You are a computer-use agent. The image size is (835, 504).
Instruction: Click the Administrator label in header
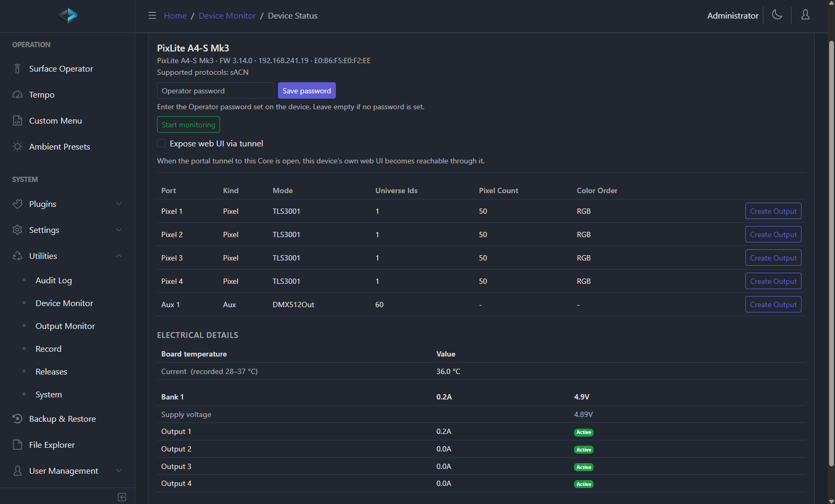(x=733, y=15)
